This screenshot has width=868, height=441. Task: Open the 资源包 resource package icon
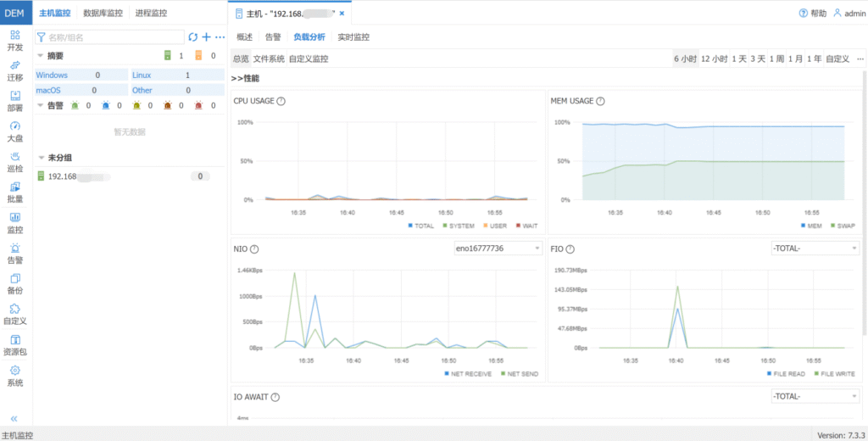pos(15,345)
